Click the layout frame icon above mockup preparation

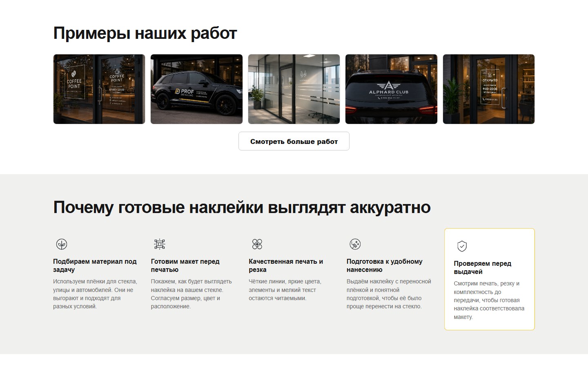coord(159,244)
